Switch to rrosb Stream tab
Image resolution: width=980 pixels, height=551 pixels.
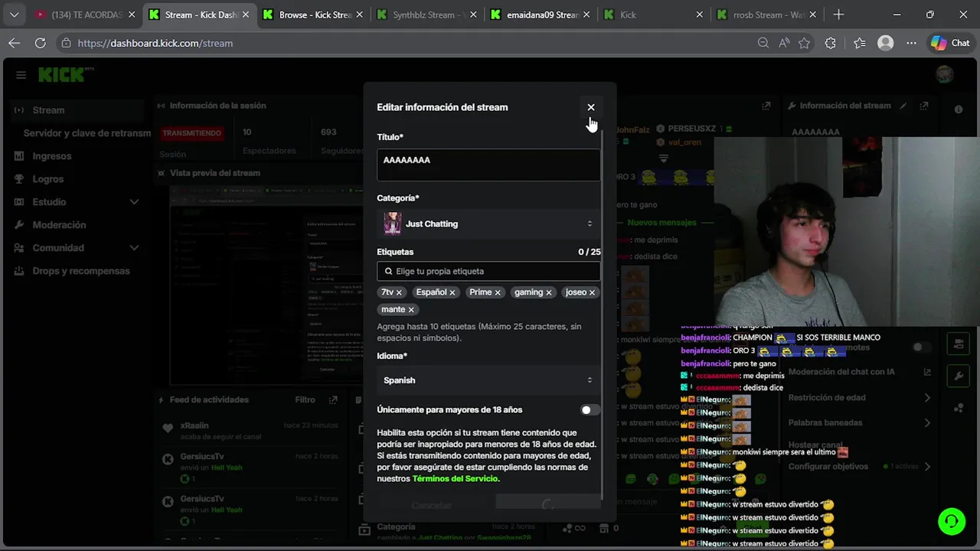[x=767, y=15]
